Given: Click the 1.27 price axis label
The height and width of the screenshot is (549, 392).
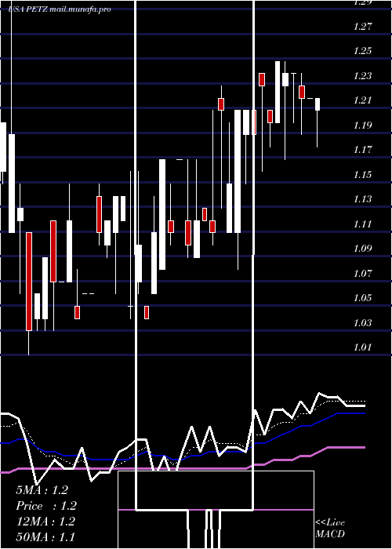Looking at the screenshot, I should coord(362,26).
